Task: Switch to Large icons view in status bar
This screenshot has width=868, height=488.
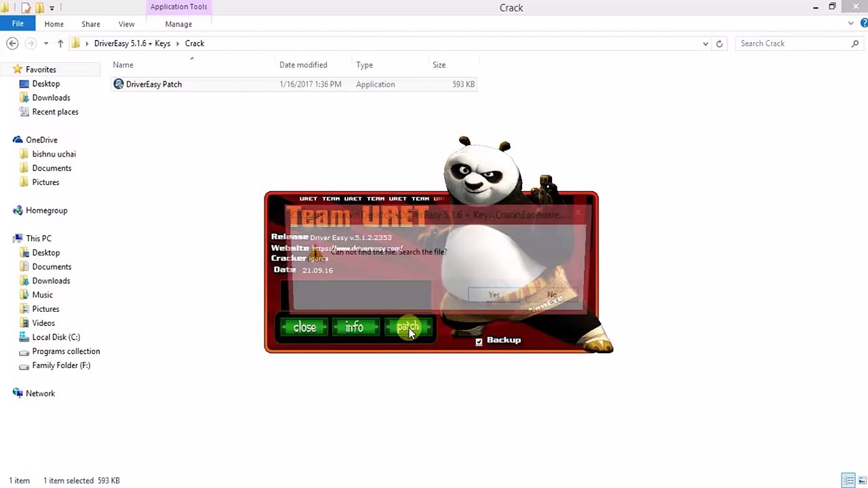Action: (x=861, y=481)
